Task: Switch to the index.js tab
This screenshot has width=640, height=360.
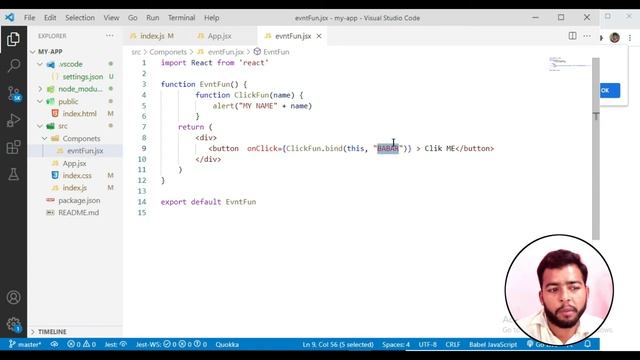Action: [x=152, y=36]
